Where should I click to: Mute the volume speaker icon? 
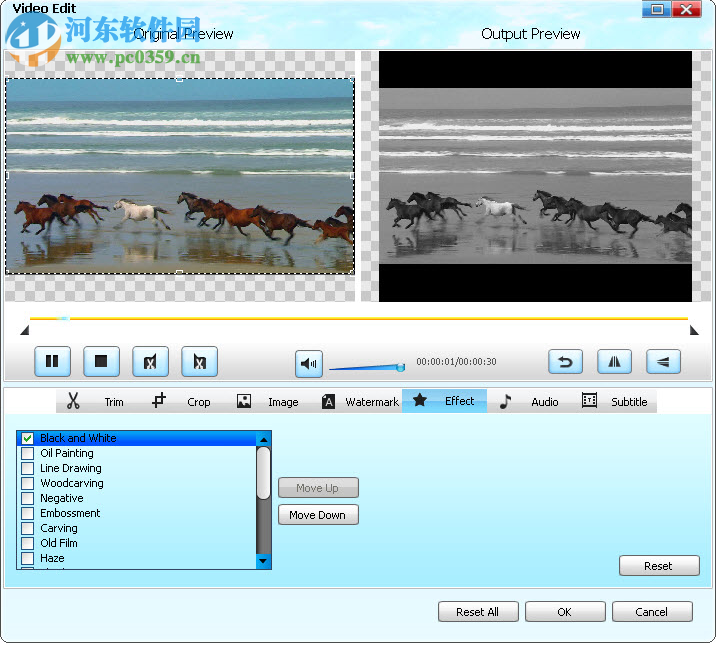tap(309, 364)
